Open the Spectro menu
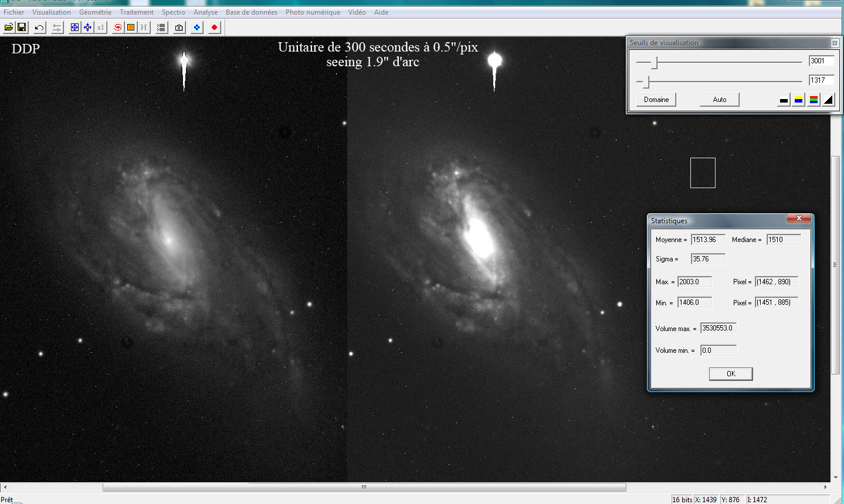 [x=174, y=12]
